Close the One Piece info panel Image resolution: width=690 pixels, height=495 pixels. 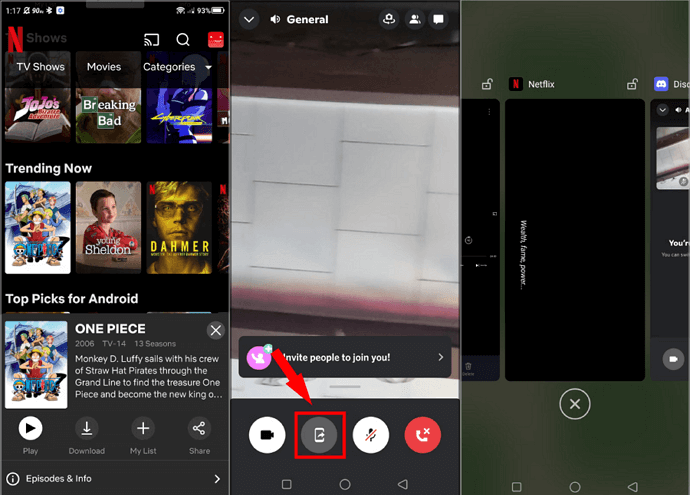(216, 330)
